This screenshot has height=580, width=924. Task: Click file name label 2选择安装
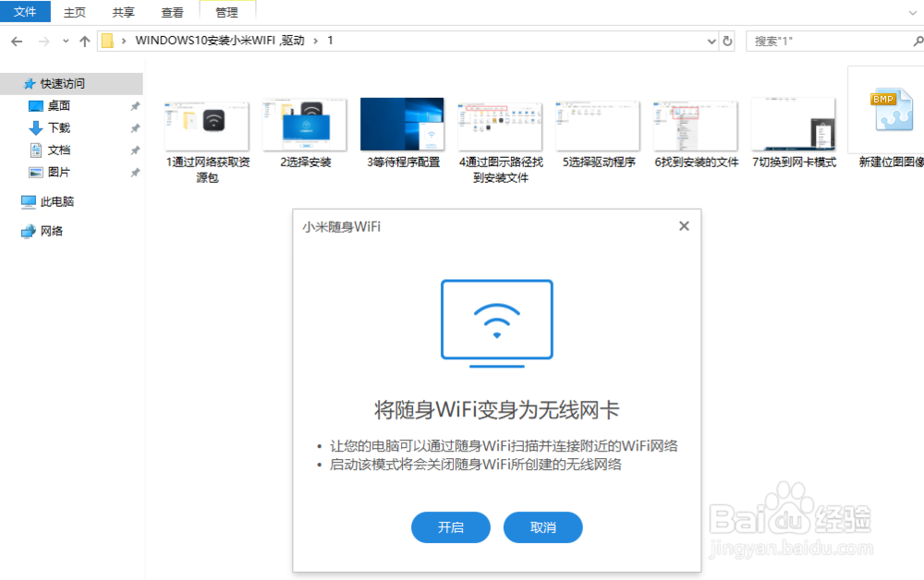305,162
